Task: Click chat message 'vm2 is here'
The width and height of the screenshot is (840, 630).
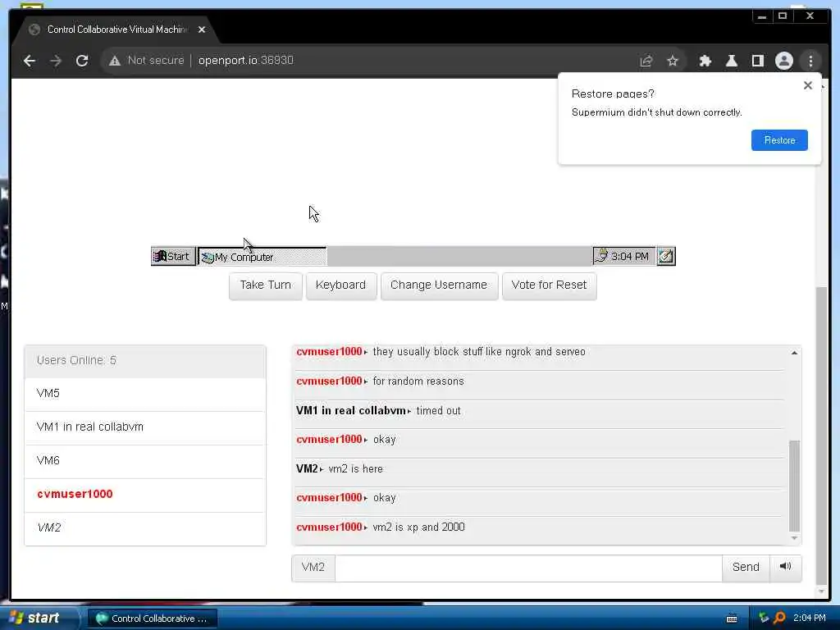Action: 356,468
